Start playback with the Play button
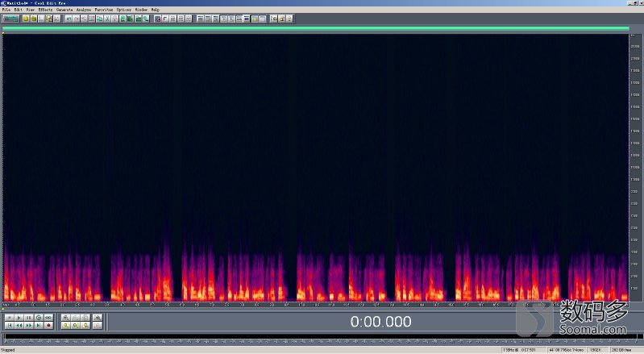644x354 pixels. (19, 318)
